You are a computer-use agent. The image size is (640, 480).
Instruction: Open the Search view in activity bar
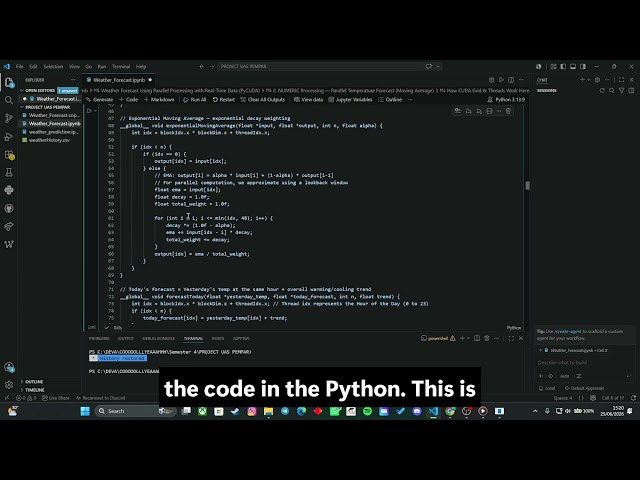(x=9, y=100)
